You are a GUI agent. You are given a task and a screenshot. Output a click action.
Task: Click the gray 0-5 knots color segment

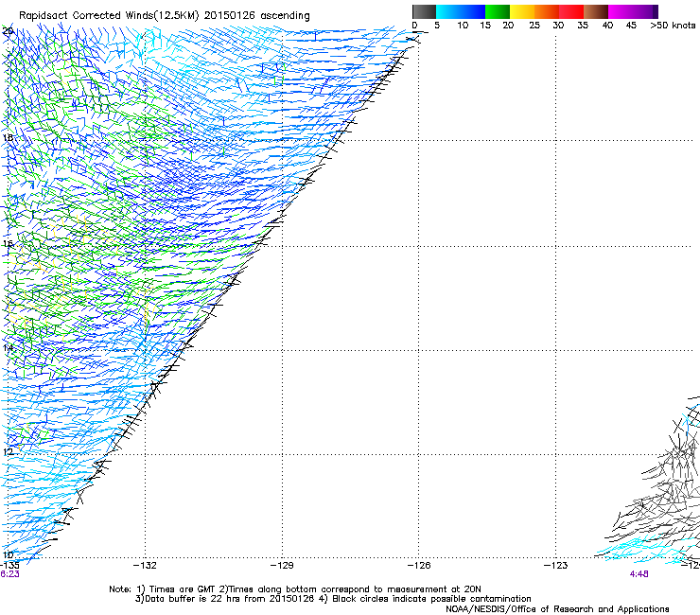coord(424,11)
